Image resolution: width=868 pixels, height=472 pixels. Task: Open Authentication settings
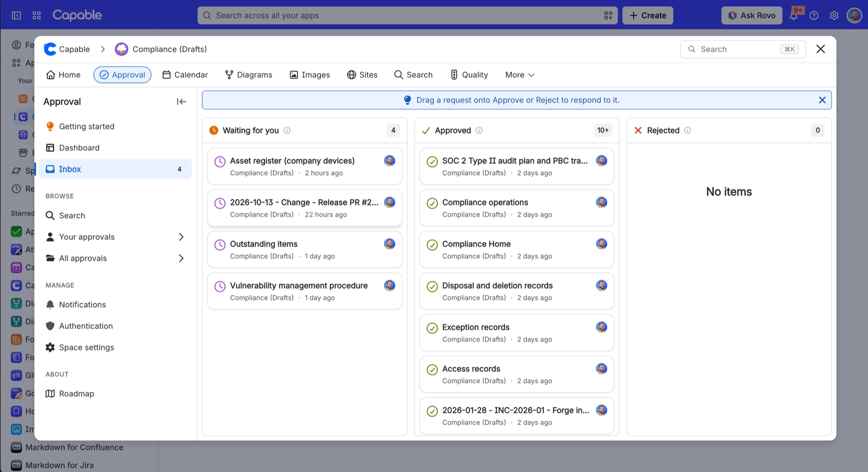coord(115,326)
